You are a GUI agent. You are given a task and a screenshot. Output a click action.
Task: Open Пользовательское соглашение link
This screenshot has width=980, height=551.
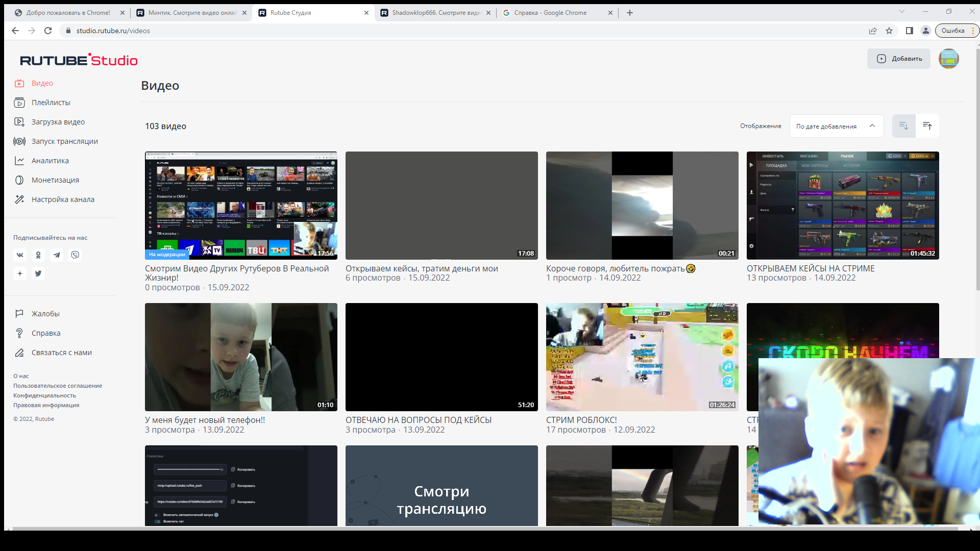58,386
